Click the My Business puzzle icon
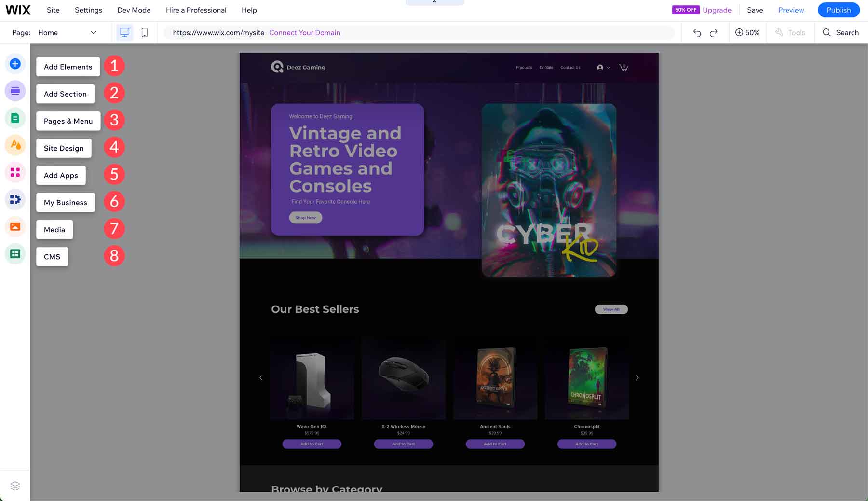The width and height of the screenshot is (868, 501). 15,199
